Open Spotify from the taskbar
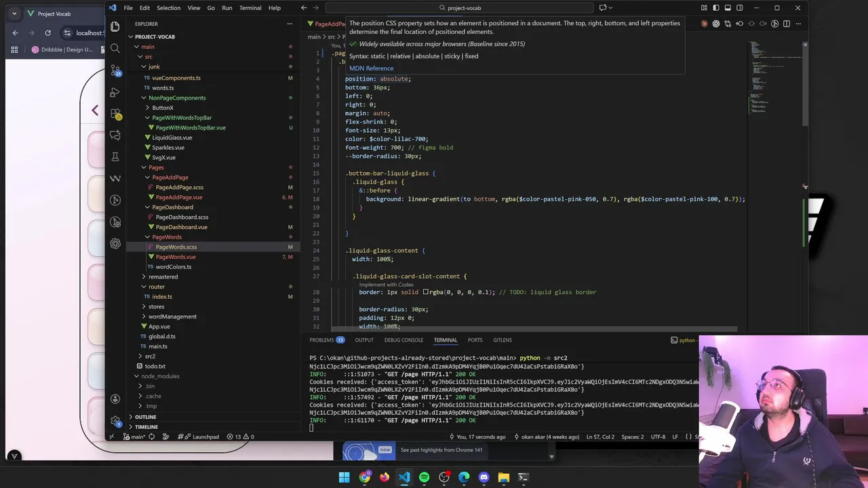This screenshot has width=868, height=488. click(425, 477)
